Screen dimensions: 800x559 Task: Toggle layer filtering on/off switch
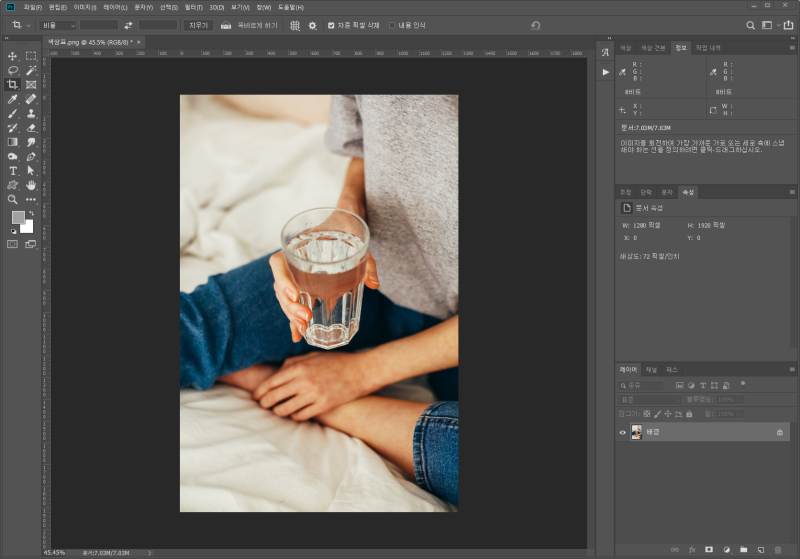[743, 384]
